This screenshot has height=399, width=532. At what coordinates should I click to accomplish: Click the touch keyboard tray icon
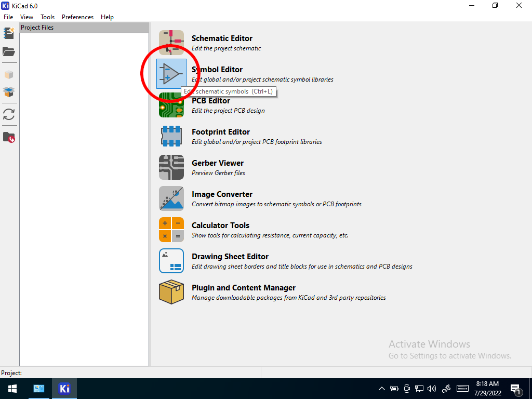(462, 389)
